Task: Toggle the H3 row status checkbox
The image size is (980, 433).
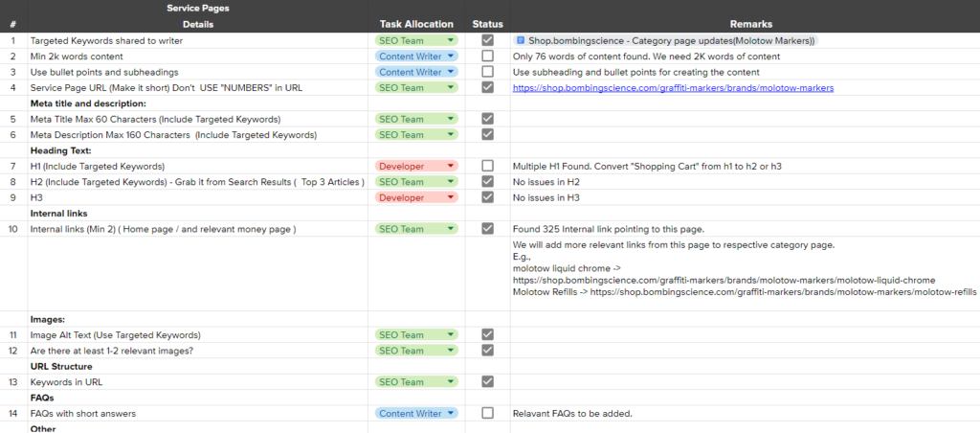Action: click(487, 197)
